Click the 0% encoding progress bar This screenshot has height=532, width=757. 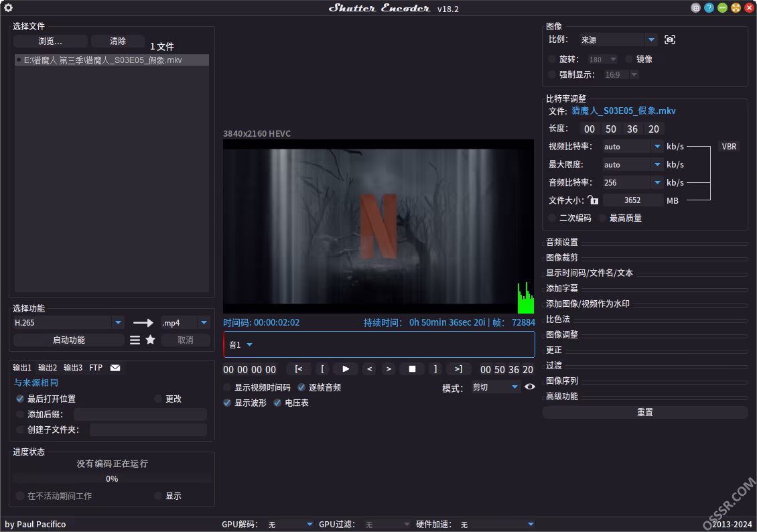click(112, 478)
